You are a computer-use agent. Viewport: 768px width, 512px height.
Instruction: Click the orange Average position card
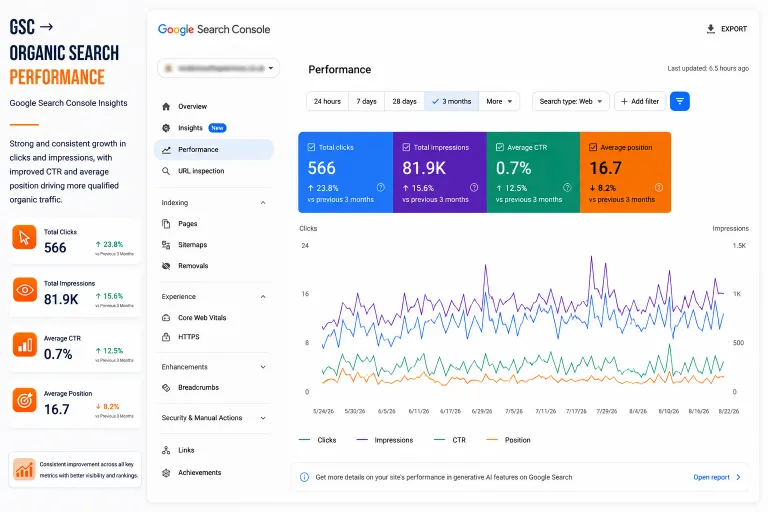[625, 172]
